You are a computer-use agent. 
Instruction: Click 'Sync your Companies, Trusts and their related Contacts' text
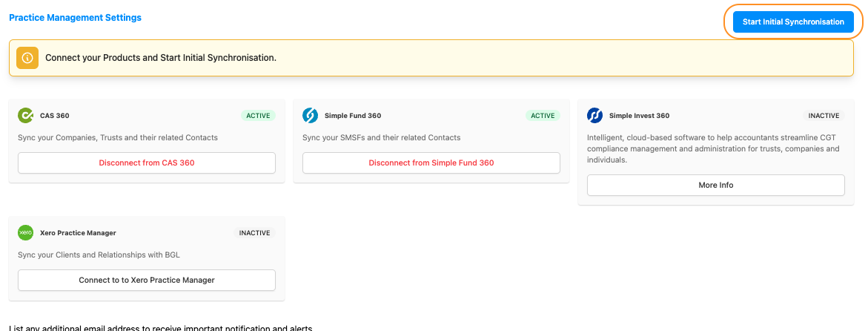[x=118, y=137]
